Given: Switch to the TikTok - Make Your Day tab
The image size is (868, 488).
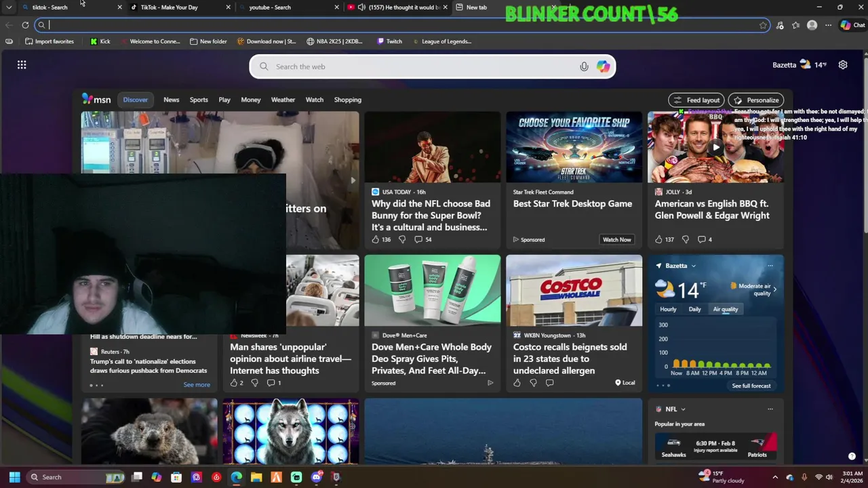Looking at the screenshot, I should click(x=180, y=7).
